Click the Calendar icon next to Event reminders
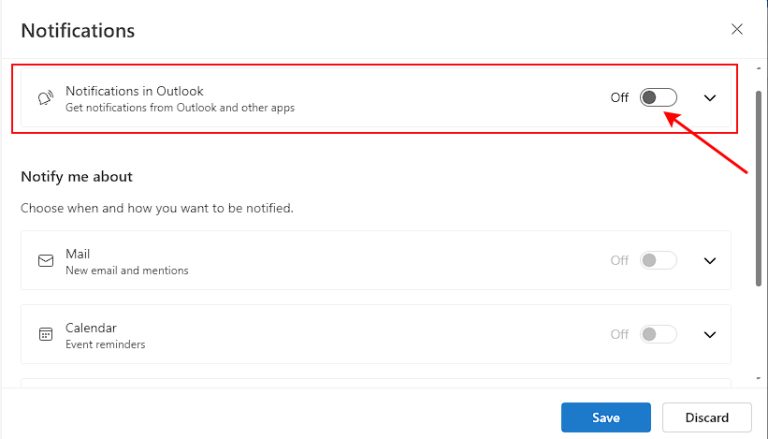 [46, 335]
